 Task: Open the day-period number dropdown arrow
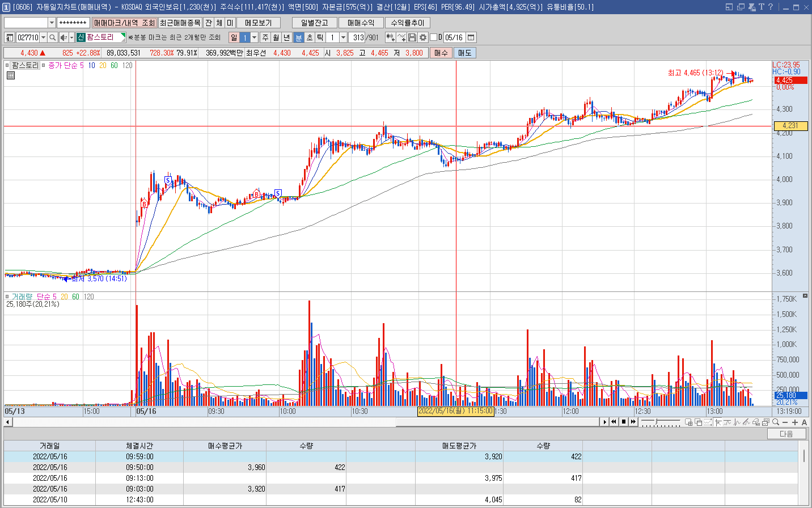[254, 37]
